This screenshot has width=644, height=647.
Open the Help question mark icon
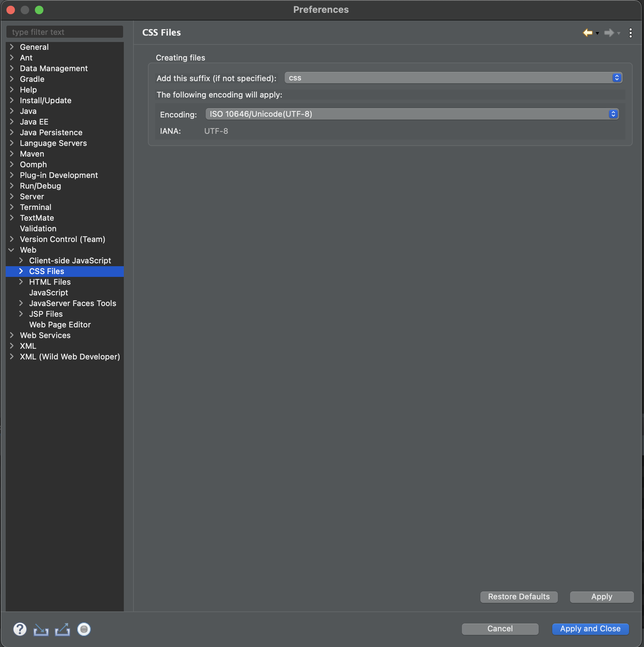pos(20,629)
